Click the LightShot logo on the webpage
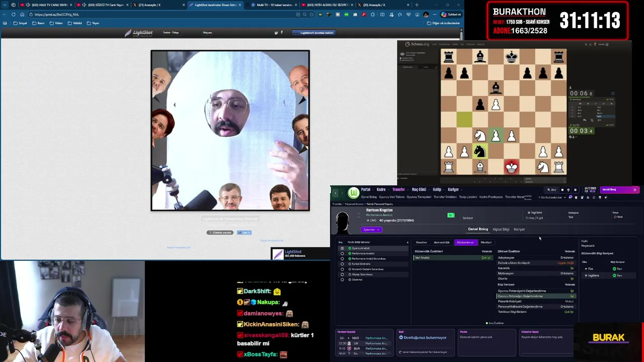Image resolution: width=644 pixels, height=362 pixels. pyautogui.click(x=139, y=33)
